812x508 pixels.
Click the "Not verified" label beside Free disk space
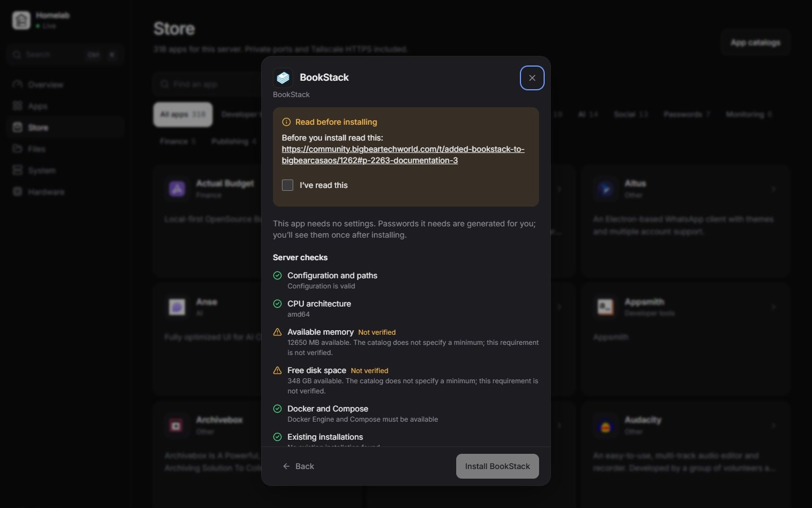pos(369,371)
